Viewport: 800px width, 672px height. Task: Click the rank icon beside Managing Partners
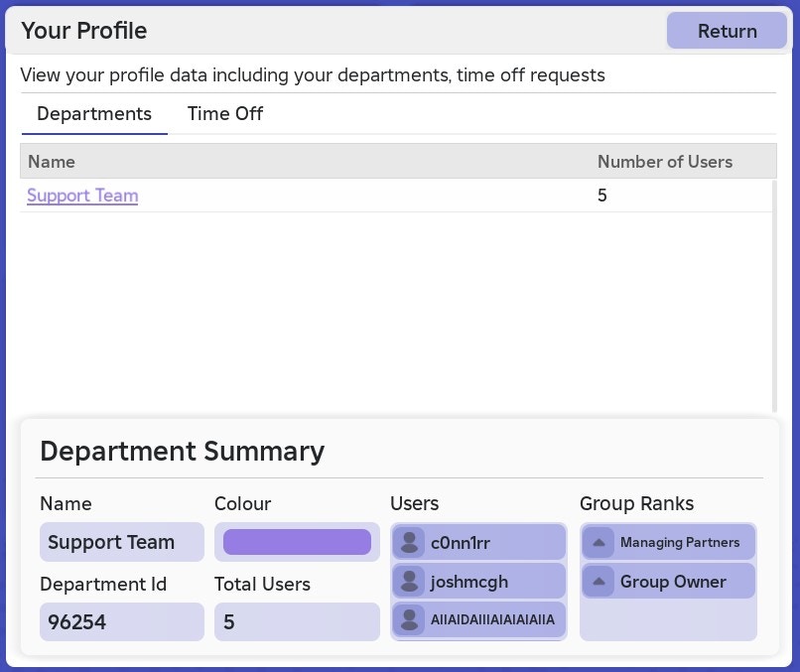click(x=599, y=542)
